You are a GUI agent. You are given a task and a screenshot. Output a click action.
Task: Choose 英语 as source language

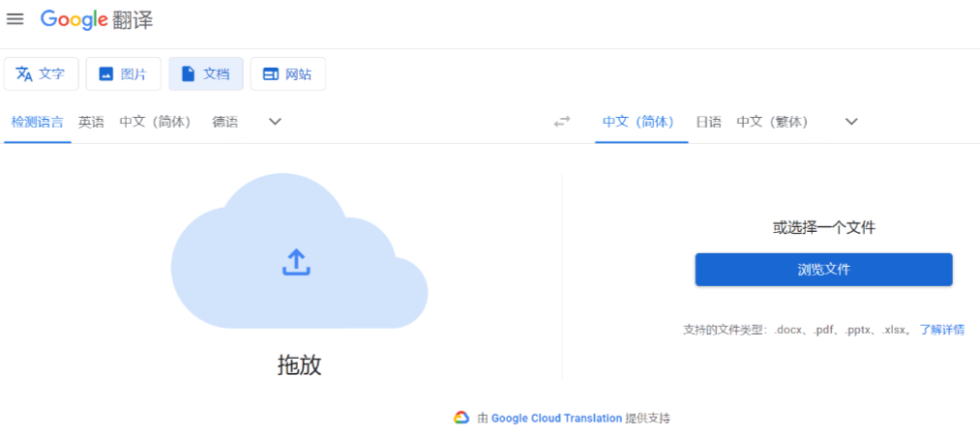click(91, 123)
